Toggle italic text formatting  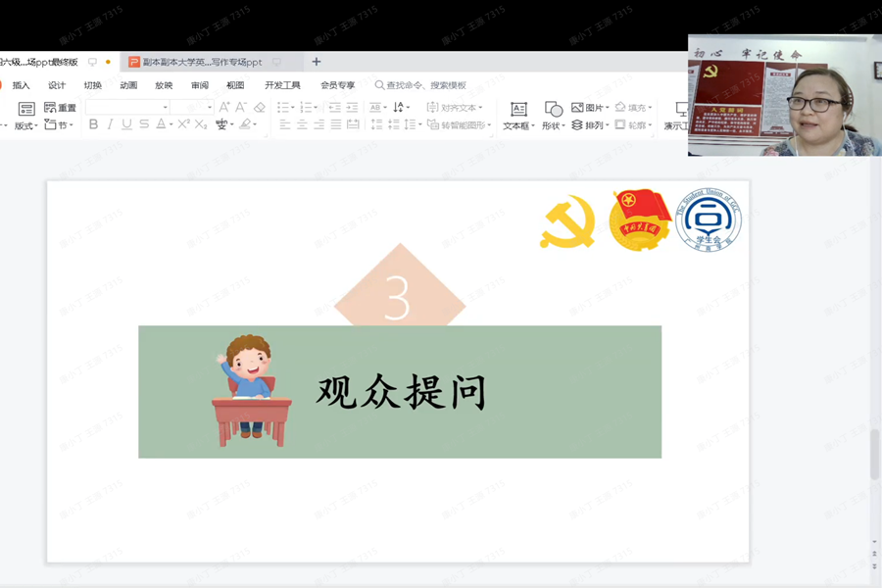click(111, 124)
